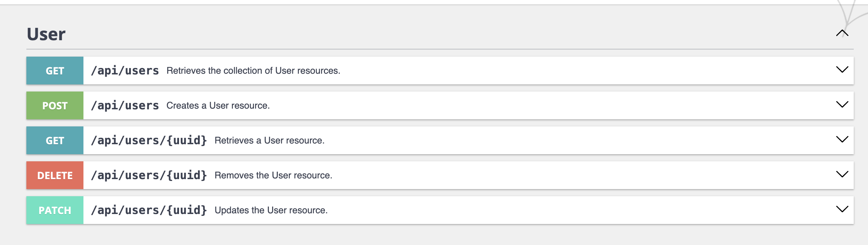
Task: Click the User section heading
Action: click(46, 34)
